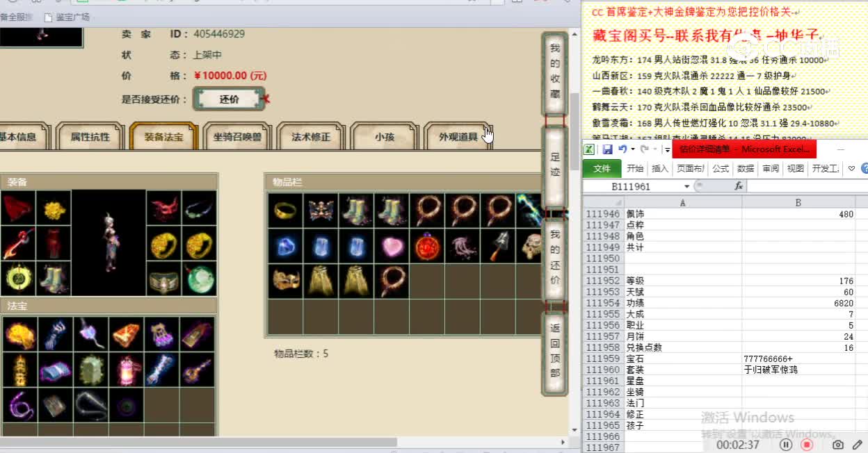Open the Excel 公式 tab
Image resolution: width=868 pixels, height=453 pixels.
point(721,168)
